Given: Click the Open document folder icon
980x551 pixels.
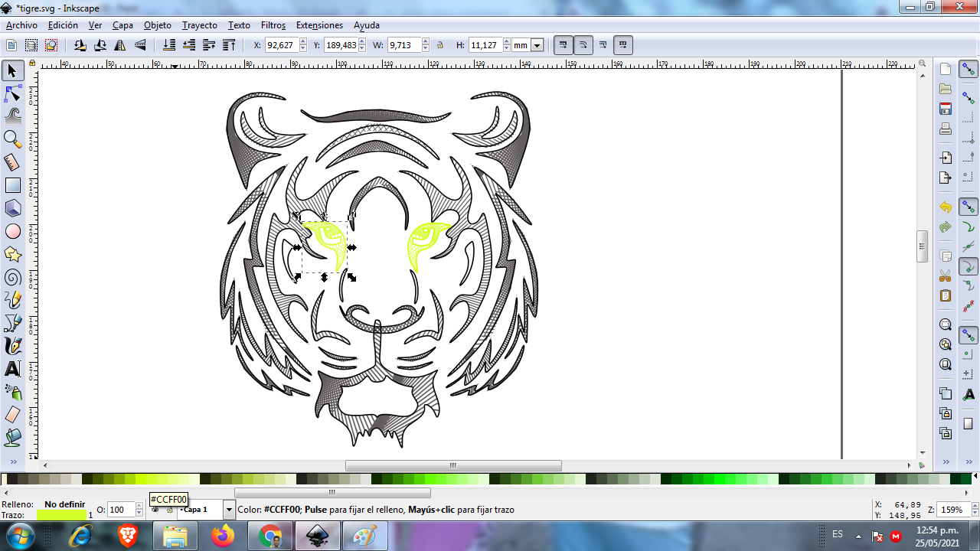Looking at the screenshot, I should 946,89.
